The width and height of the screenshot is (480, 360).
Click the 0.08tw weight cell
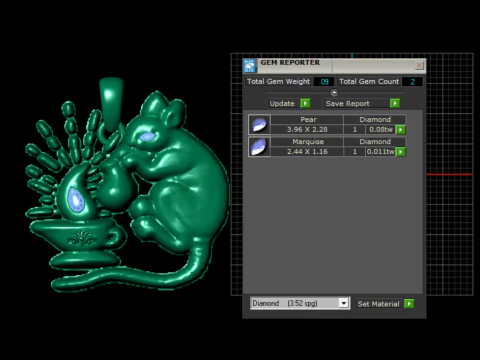click(x=381, y=129)
